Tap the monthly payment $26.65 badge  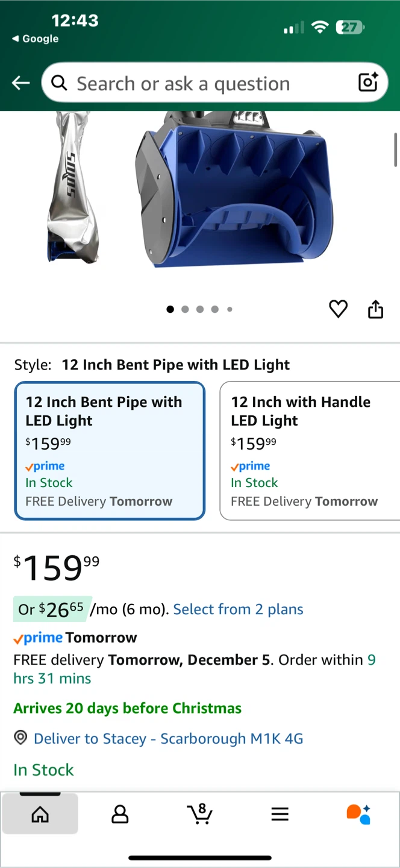click(x=52, y=609)
